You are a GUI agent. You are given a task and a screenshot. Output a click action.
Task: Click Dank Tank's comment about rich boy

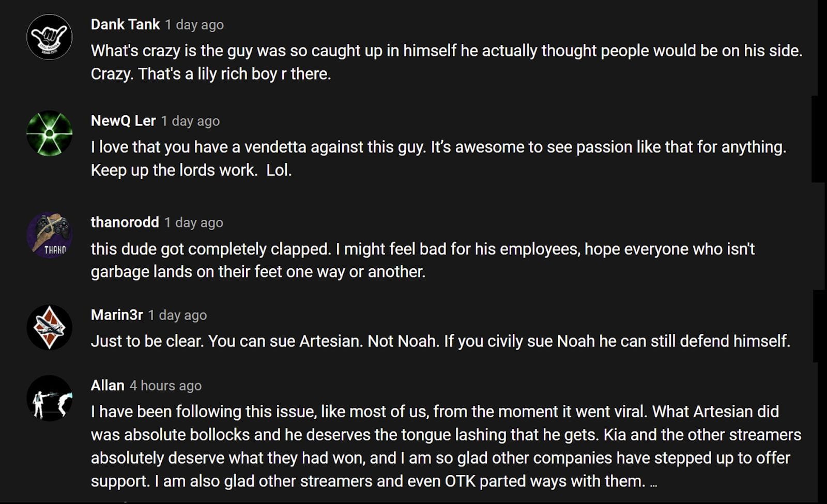click(x=446, y=62)
